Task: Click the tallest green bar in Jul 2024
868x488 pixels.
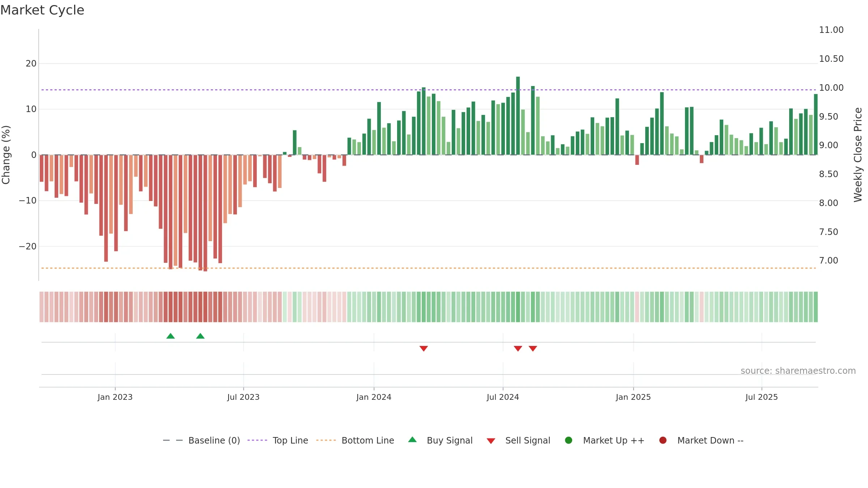Action: tap(518, 116)
